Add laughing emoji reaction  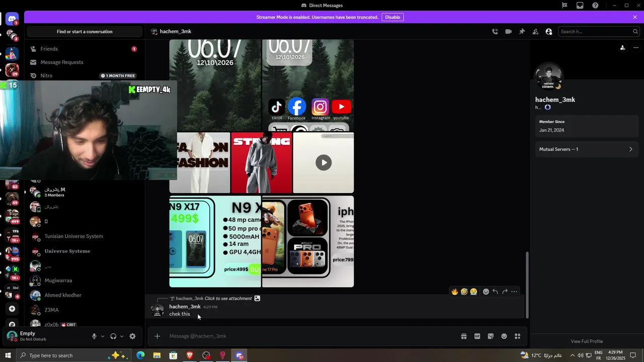464,292
